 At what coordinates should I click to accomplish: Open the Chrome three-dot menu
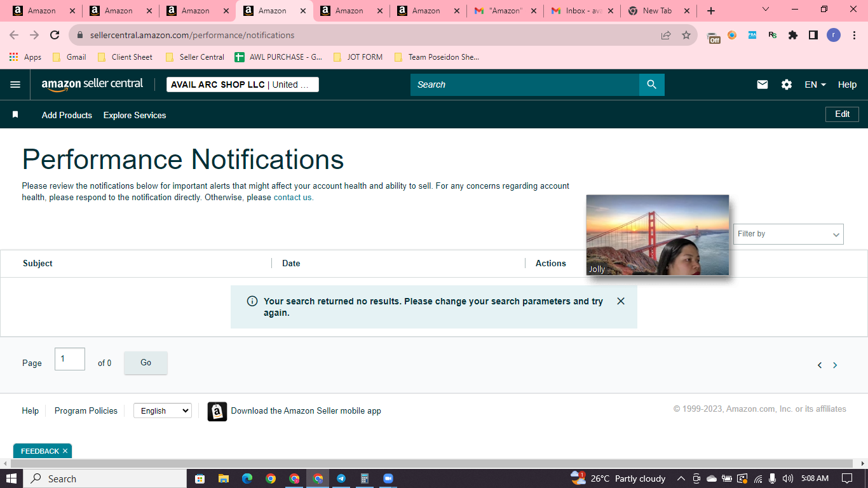[853, 35]
